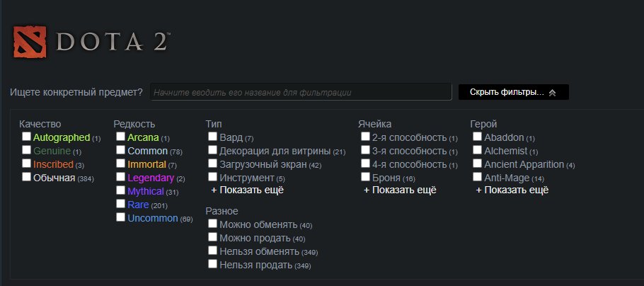Hide filters with Скрыть фильтры button
This screenshot has width=644, height=286.
(x=513, y=93)
